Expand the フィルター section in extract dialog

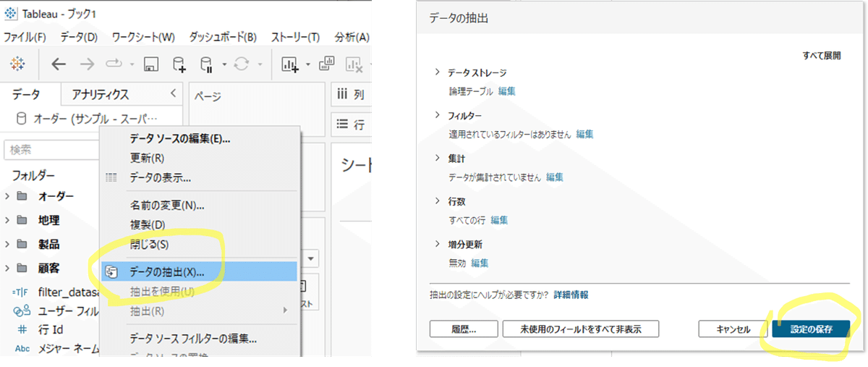coord(437,115)
